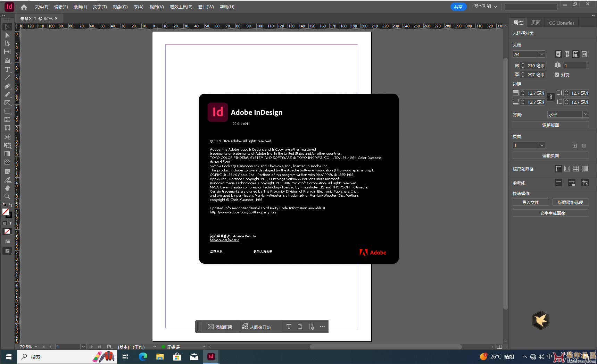597x364 pixels.
Task: Switch to landscape orientation icon
Action: pyautogui.click(x=584, y=54)
